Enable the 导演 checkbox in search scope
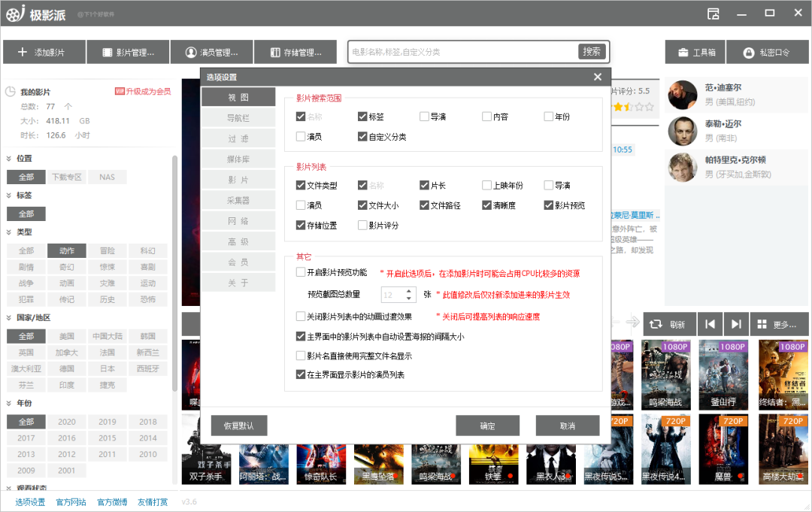This screenshot has height=512, width=812. (x=425, y=117)
